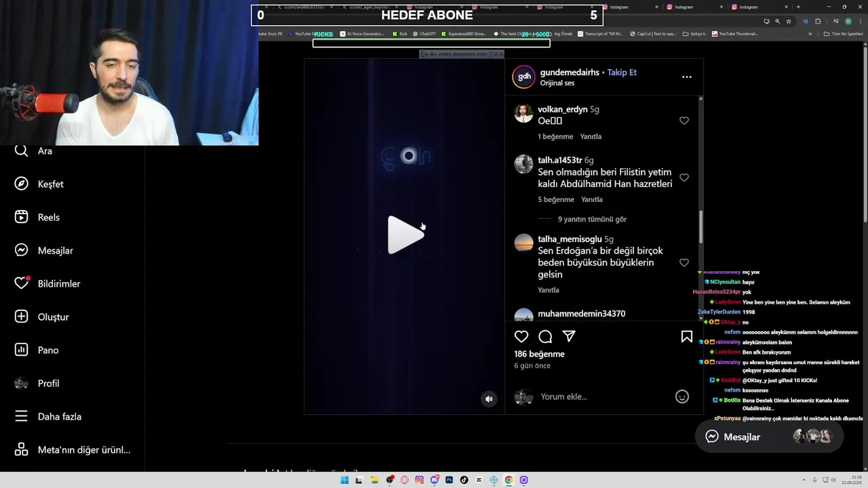Open muhammedemin34370's profile
Screen dimensions: 868x488
click(581, 314)
